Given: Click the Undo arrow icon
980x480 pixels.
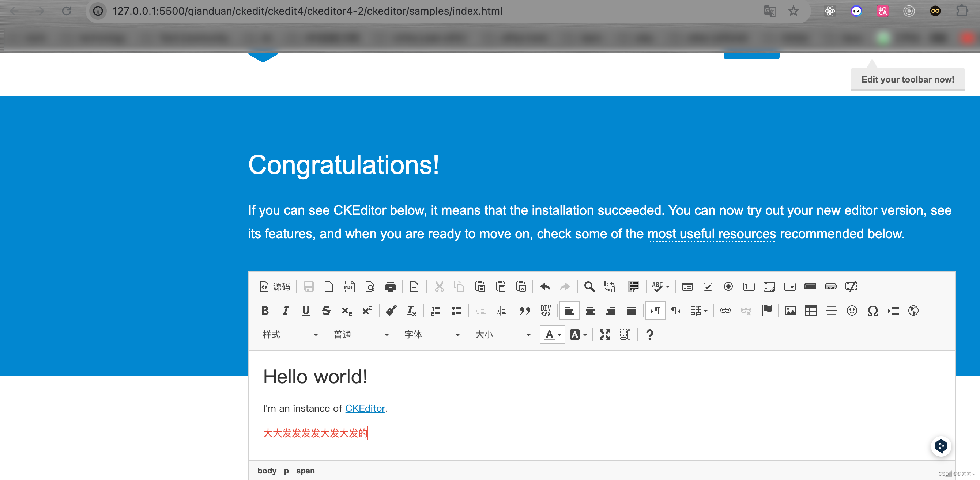Looking at the screenshot, I should point(545,286).
